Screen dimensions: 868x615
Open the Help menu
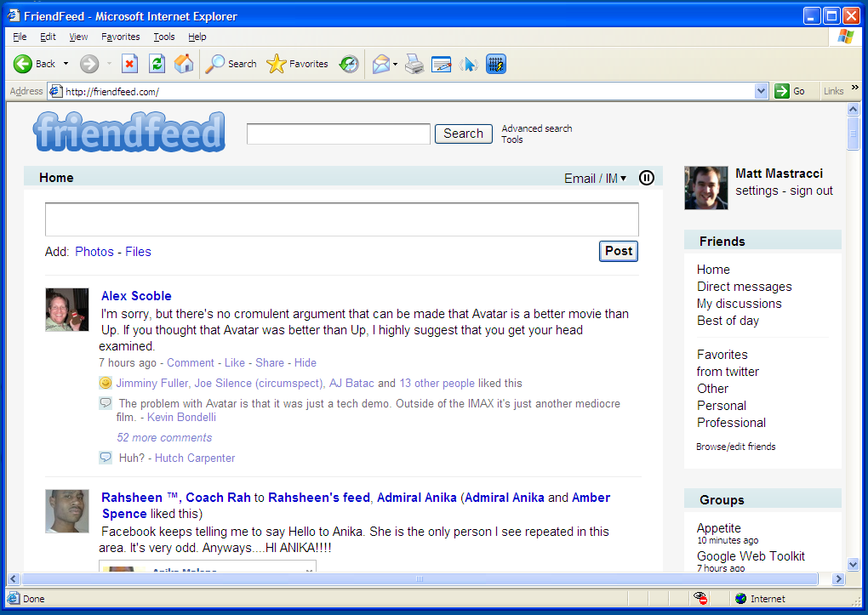pos(197,37)
